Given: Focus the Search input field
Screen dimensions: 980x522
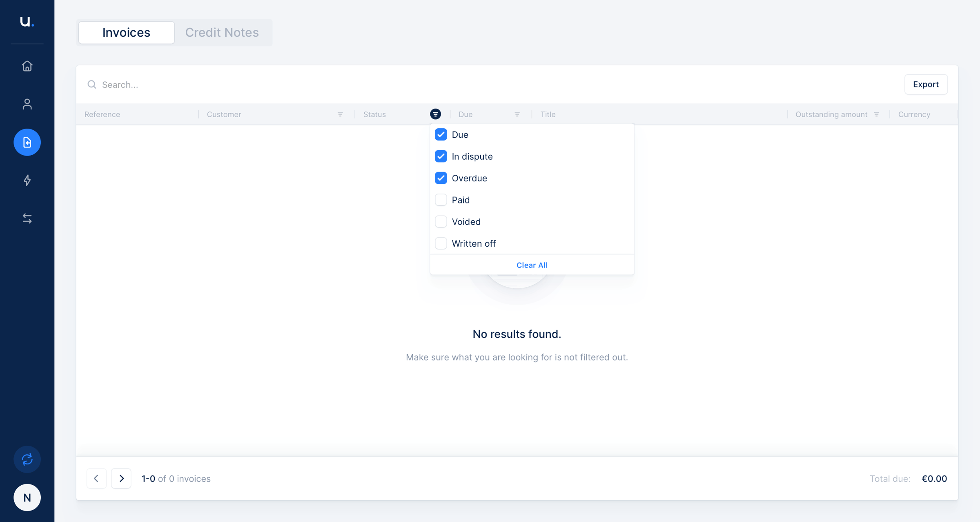Looking at the screenshot, I should coord(490,85).
